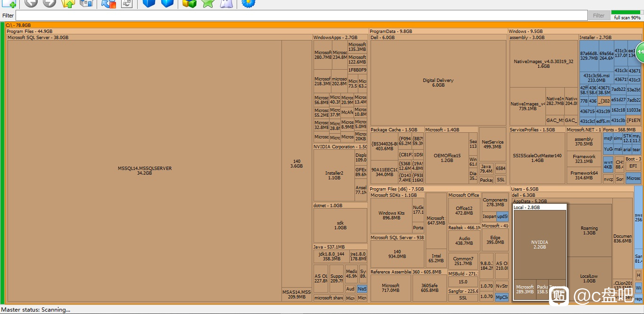Select the AppData - 5.2GB header

pyautogui.click(x=562, y=201)
